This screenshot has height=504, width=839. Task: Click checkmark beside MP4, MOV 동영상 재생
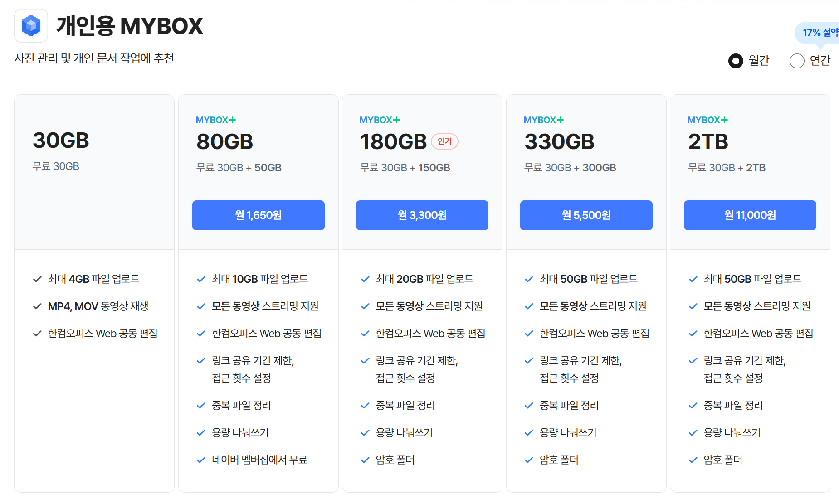(37, 306)
